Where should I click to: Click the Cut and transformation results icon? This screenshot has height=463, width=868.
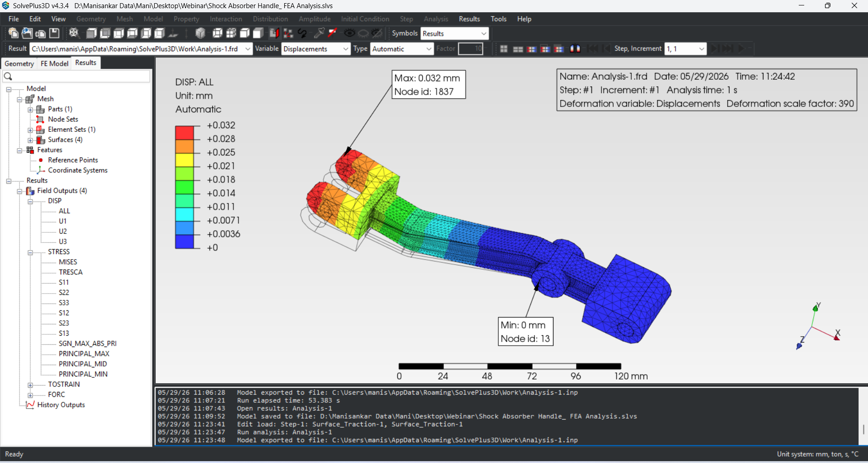click(575, 48)
